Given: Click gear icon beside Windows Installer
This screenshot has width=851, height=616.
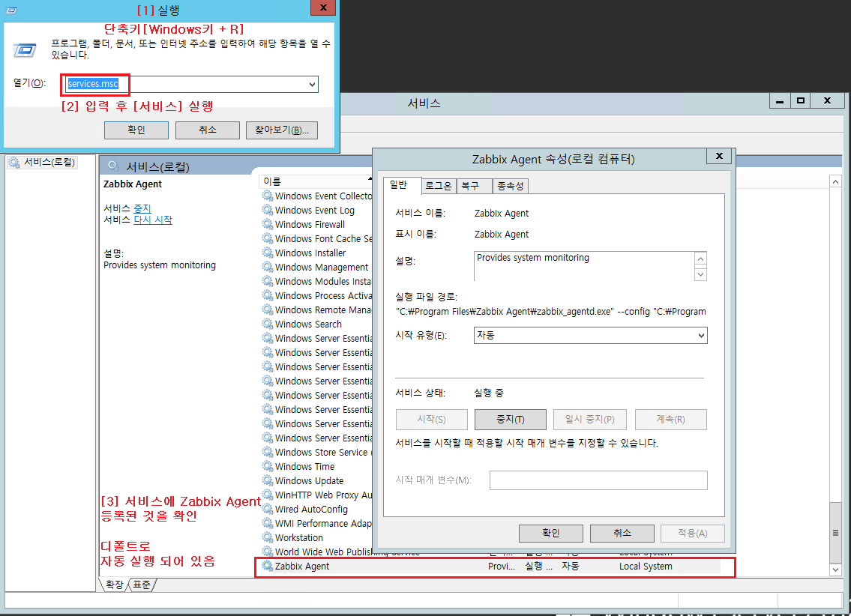Looking at the screenshot, I should pyautogui.click(x=268, y=253).
